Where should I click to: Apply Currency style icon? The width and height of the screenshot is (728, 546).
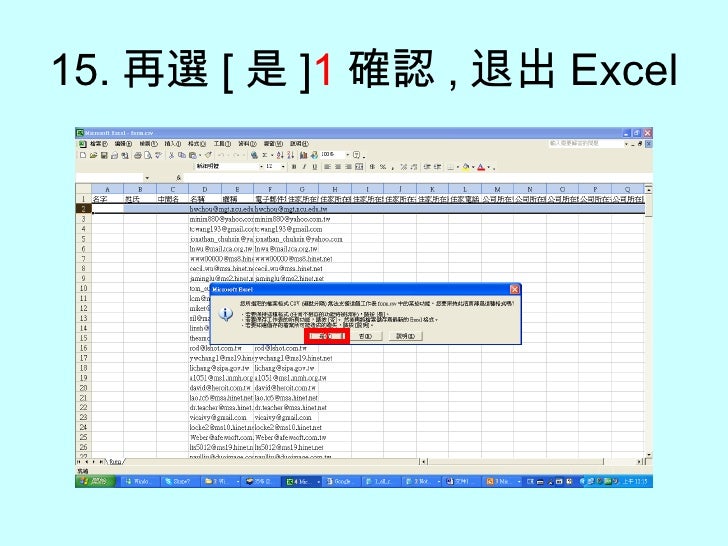(x=372, y=167)
